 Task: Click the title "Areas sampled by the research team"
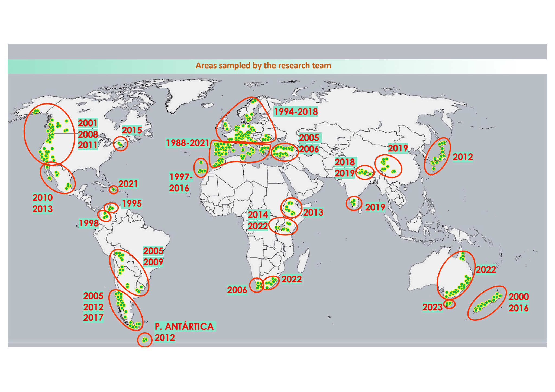[263, 66]
